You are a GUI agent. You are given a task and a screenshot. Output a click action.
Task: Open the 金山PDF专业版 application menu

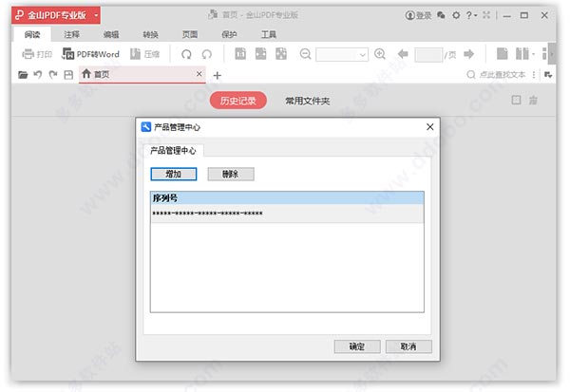56,15
